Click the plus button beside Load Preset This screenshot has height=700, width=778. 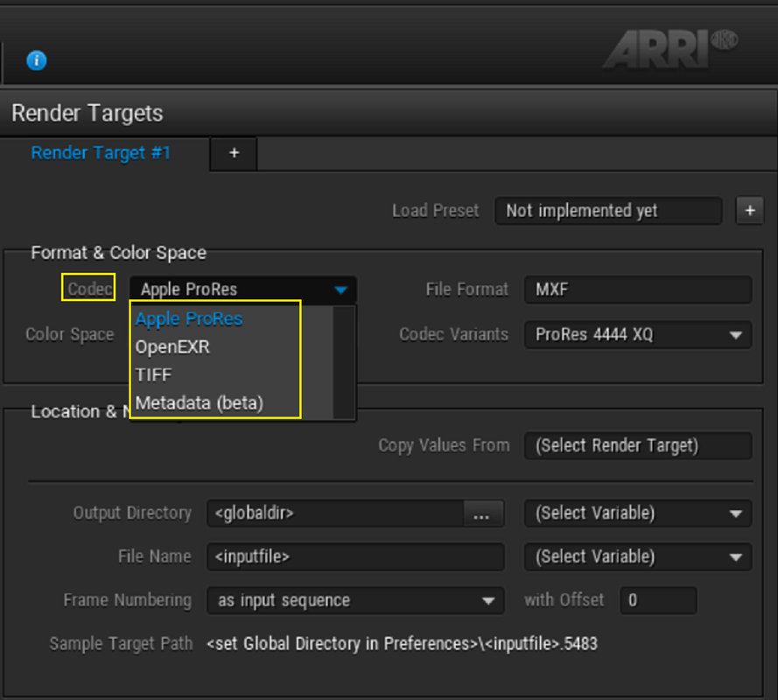750,211
